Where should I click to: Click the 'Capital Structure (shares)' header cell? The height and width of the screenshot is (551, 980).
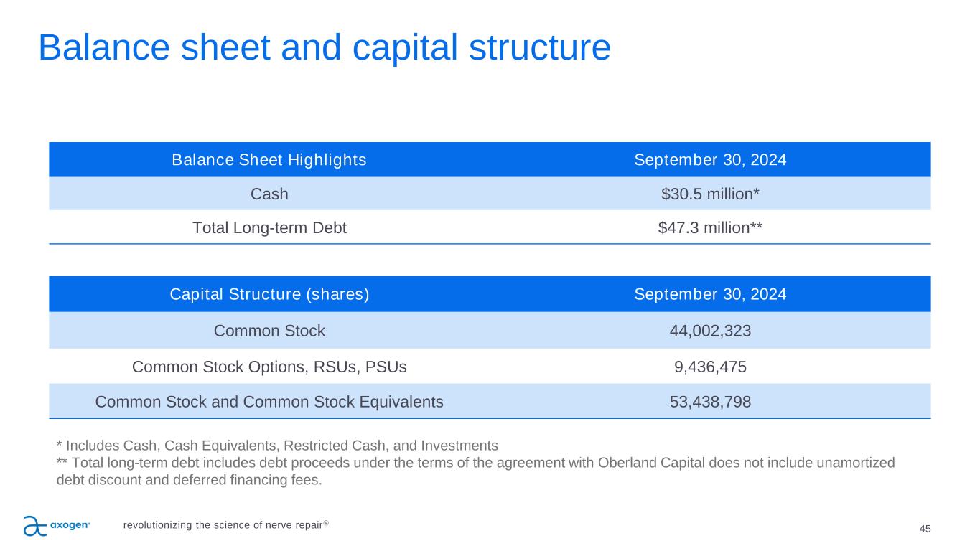[x=269, y=294]
